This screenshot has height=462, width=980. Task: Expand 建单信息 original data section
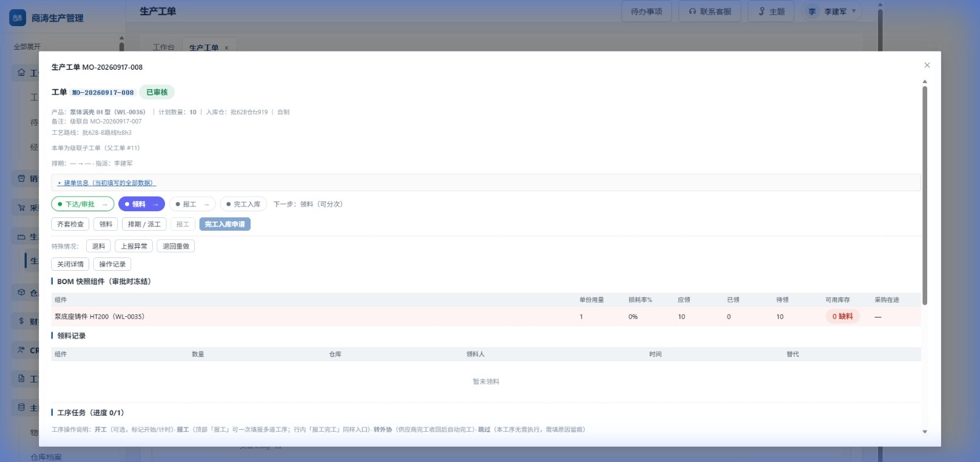point(107,183)
